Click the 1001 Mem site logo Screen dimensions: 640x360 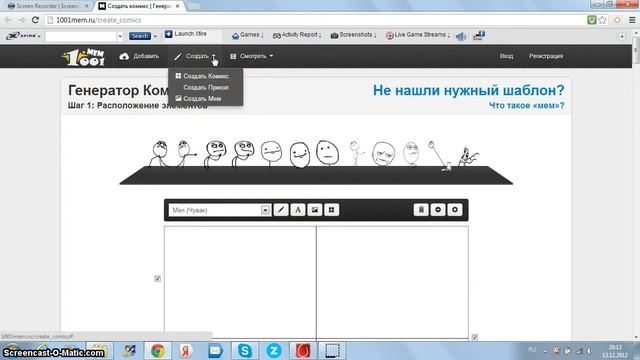pos(84,57)
